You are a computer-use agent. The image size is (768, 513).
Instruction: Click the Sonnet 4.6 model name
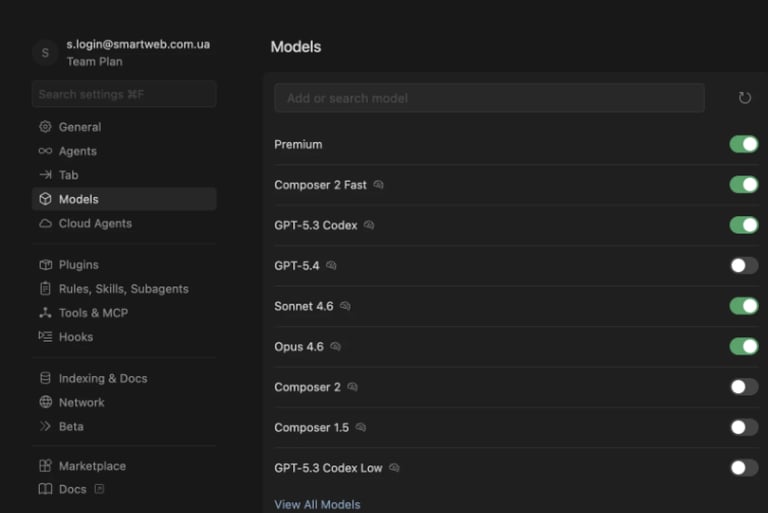tap(304, 306)
